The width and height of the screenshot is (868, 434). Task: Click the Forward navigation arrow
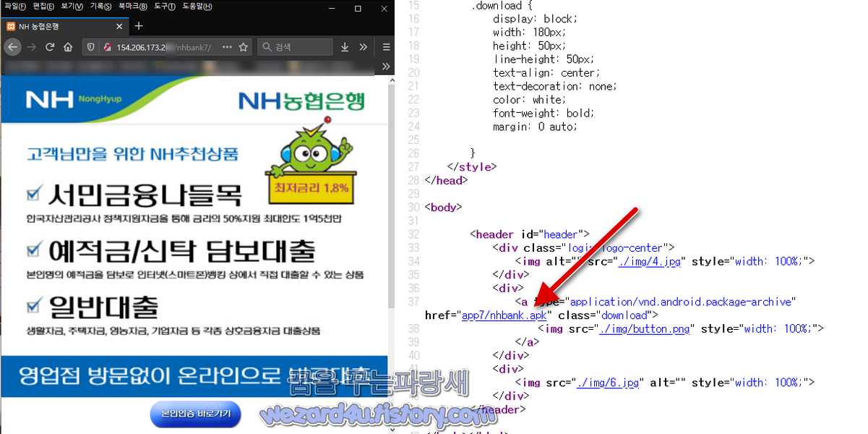point(31,47)
